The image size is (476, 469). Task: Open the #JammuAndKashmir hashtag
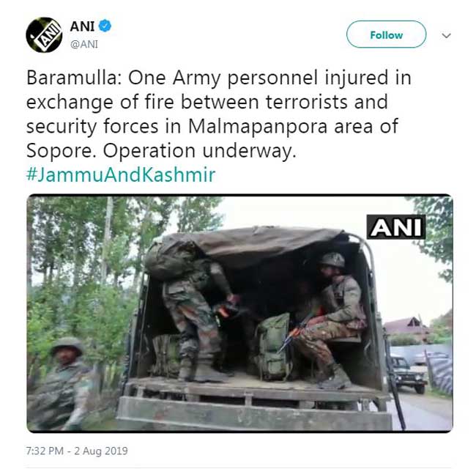121,174
